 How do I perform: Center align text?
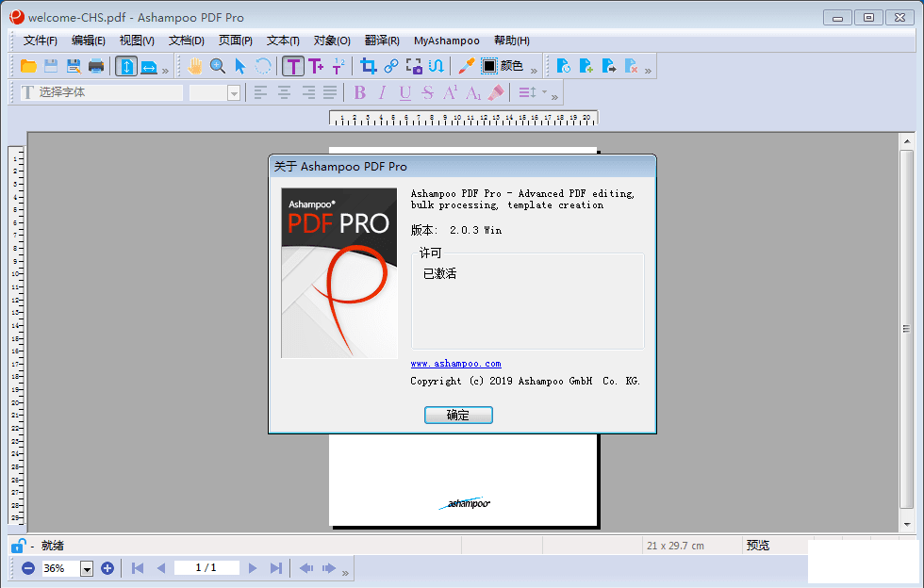pos(284,92)
